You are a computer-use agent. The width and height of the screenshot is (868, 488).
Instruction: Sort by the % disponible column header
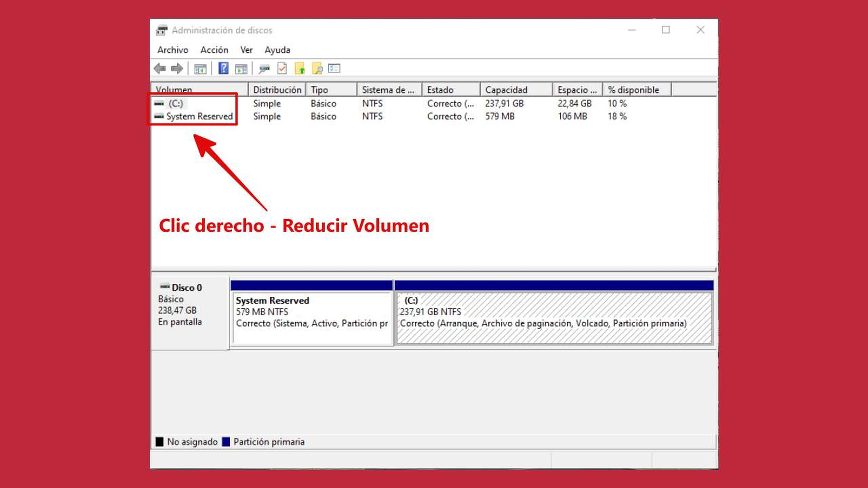[x=637, y=90]
